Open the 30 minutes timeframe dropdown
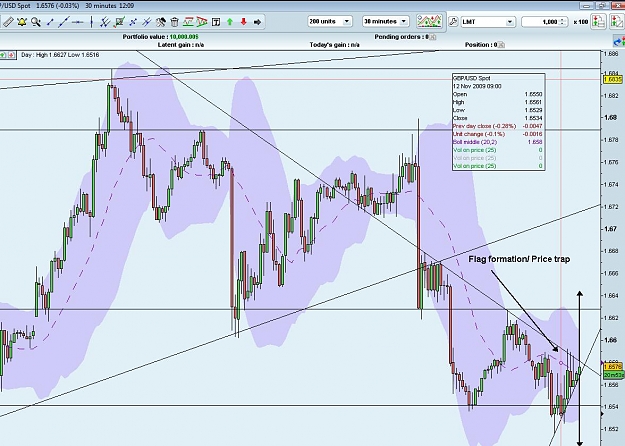Viewport: 625px width, 446px height. tap(385, 22)
